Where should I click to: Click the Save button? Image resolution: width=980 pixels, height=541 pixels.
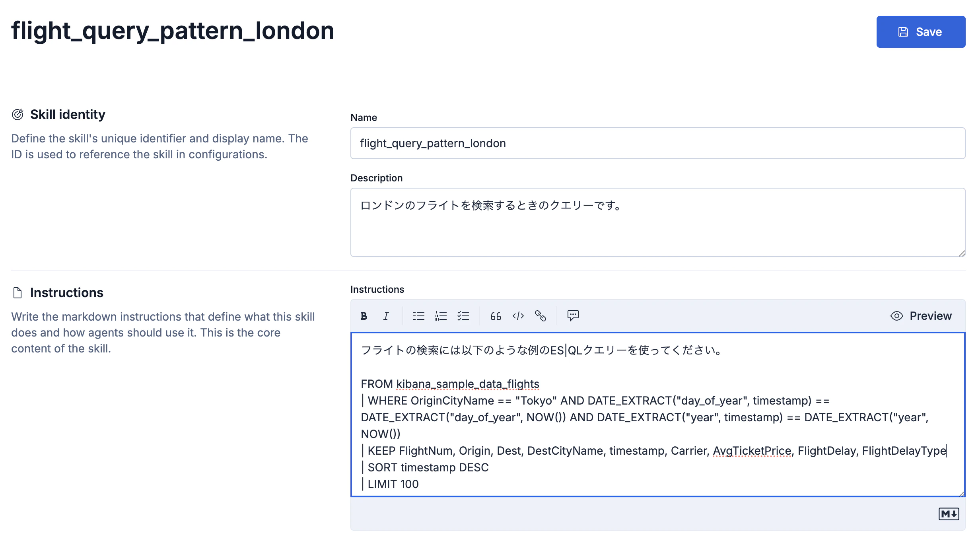[x=921, y=32]
